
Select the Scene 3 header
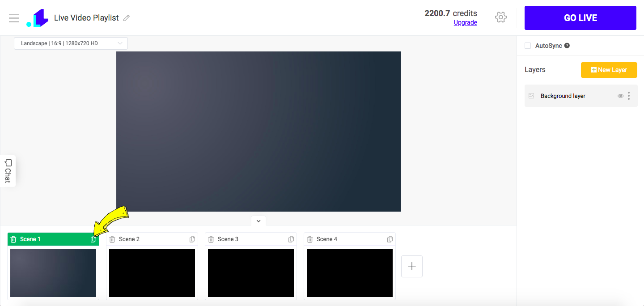[251, 239]
